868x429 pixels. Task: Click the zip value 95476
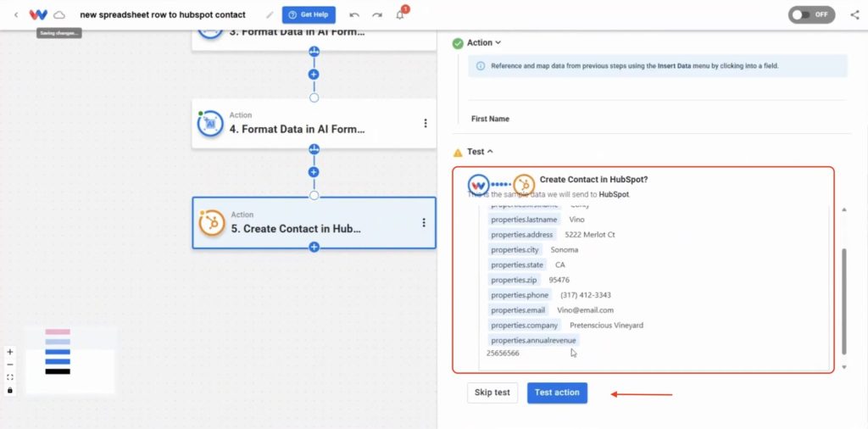pos(559,280)
